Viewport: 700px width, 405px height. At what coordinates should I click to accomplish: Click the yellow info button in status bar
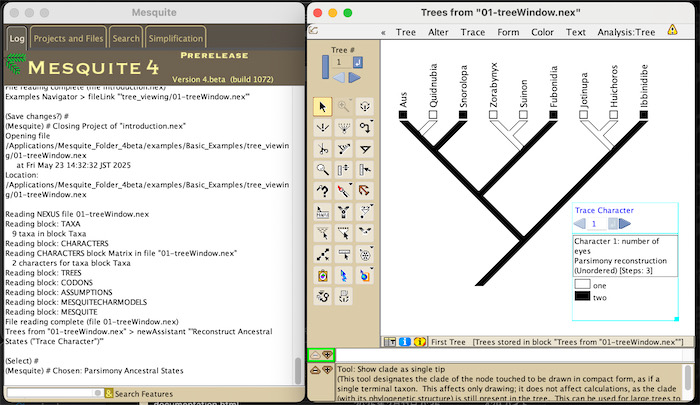tap(419, 342)
